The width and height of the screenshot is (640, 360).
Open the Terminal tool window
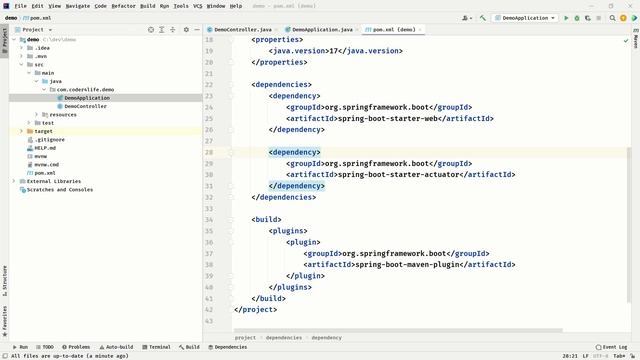156,347
